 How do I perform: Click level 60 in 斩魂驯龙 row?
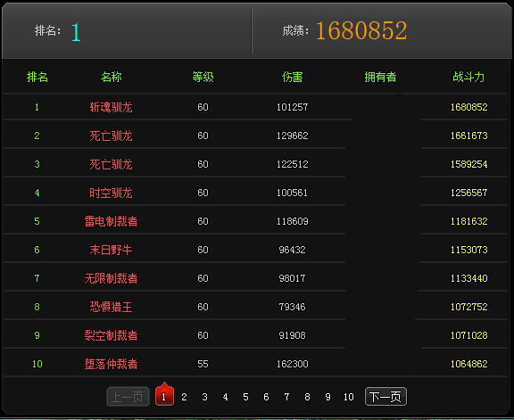point(203,107)
